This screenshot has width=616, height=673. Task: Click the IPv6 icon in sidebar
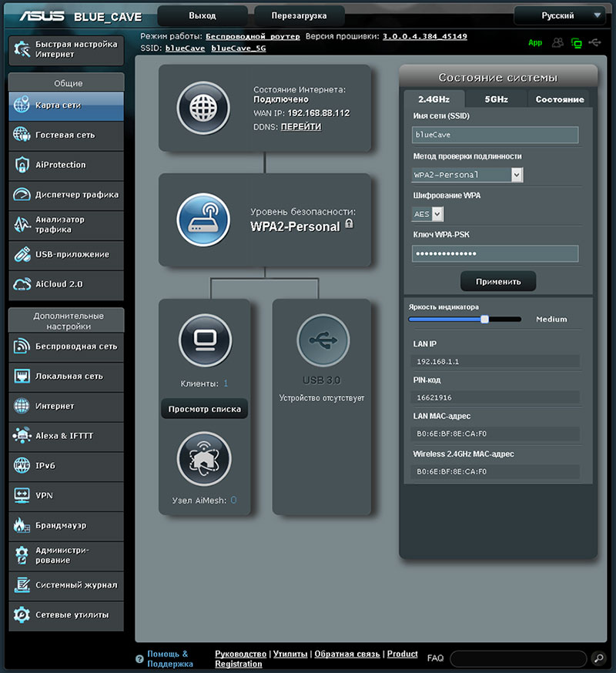tap(22, 466)
